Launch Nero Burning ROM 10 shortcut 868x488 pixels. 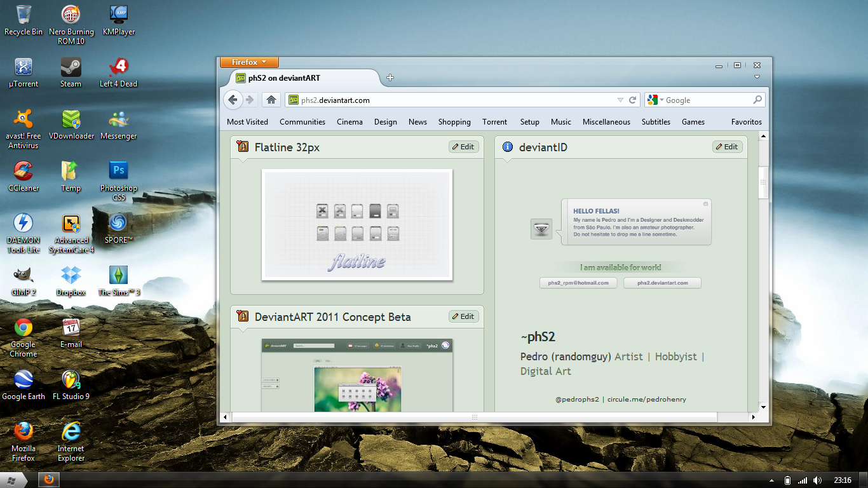coord(71,25)
